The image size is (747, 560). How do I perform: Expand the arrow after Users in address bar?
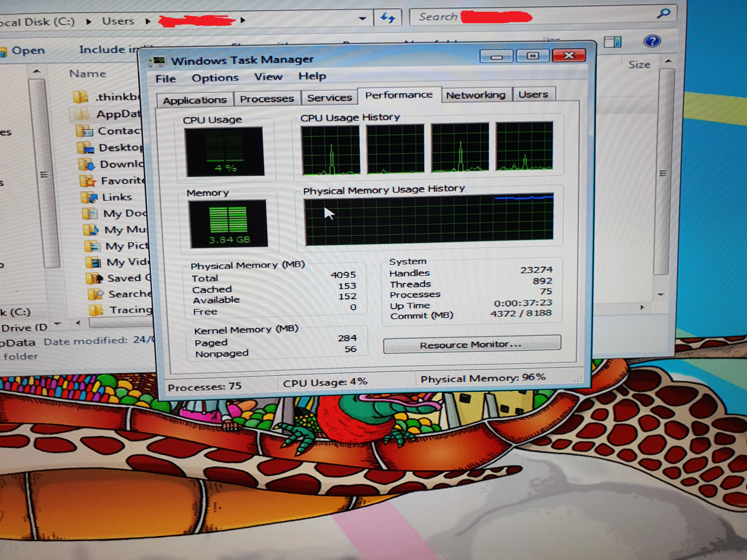point(148,21)
